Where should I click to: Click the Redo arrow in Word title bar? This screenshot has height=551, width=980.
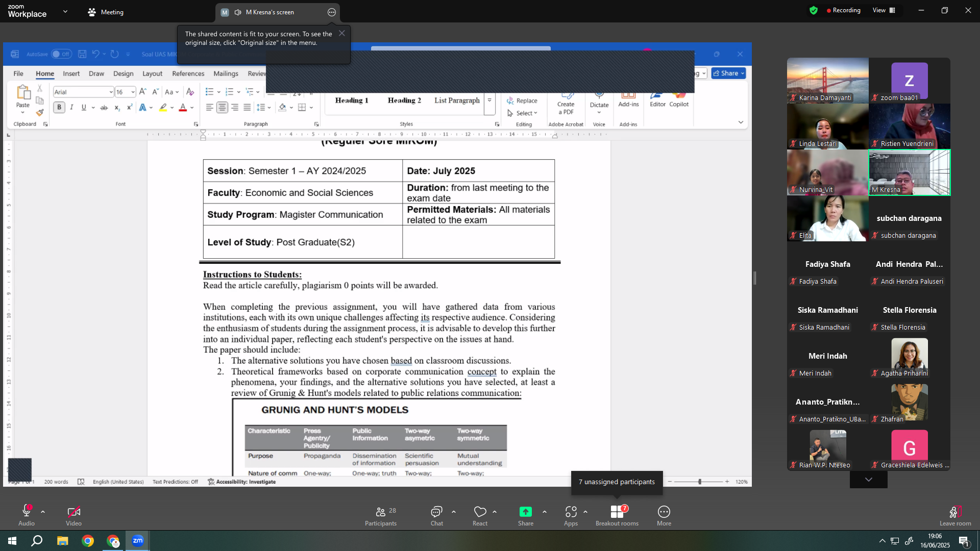tap(115, 54)
